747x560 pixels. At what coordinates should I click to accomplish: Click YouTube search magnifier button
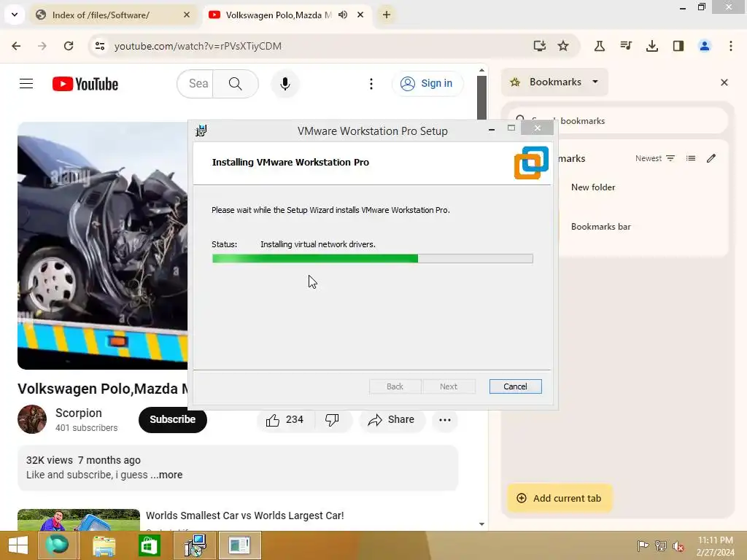pos(236,84)
